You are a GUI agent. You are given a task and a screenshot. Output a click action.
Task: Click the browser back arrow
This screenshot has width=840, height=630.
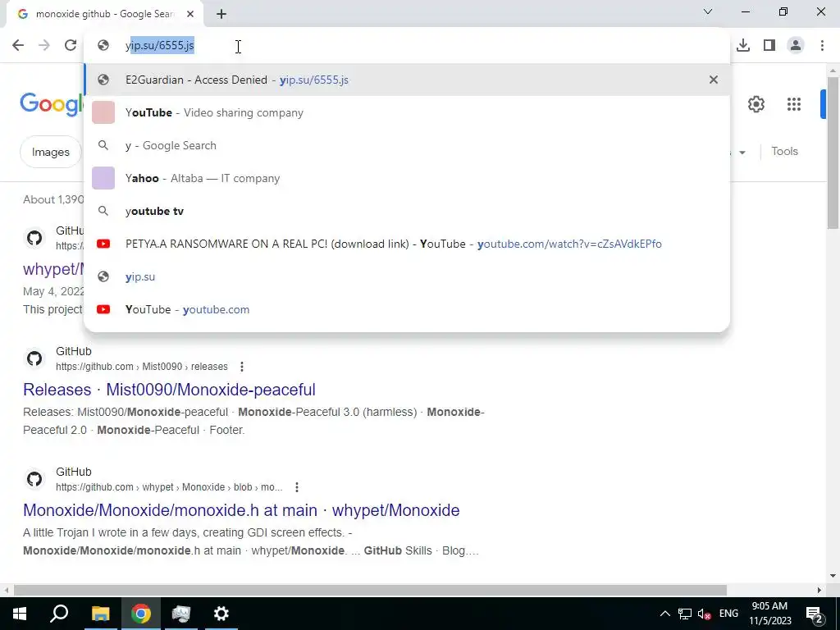tap(18, 46)
